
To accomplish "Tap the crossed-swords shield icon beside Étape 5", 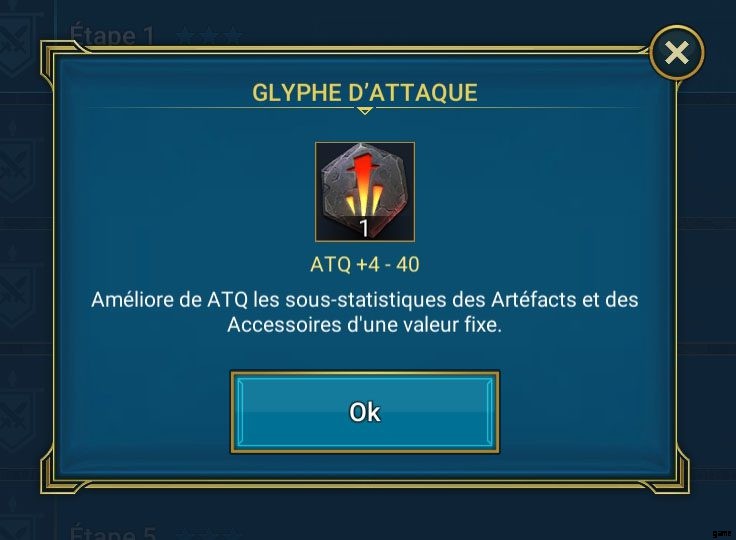I will click(17, 528).
